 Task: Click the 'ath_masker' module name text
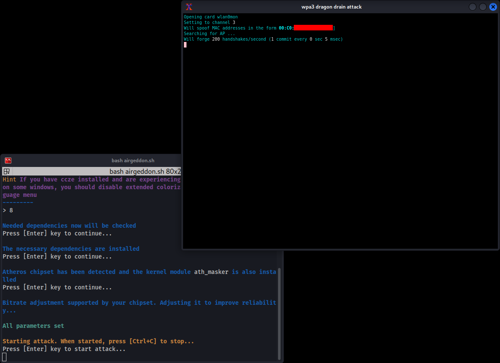click(x=211, y=272)
